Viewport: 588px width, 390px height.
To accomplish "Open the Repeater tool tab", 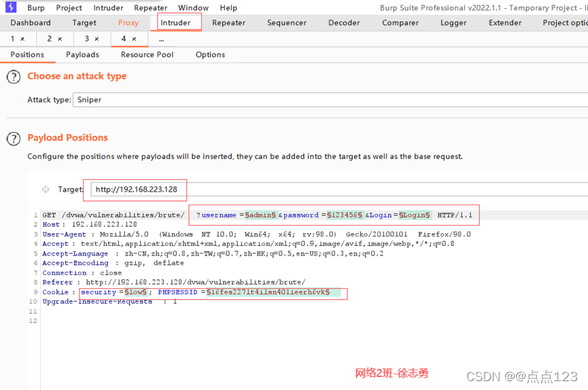I will point(228,23).
